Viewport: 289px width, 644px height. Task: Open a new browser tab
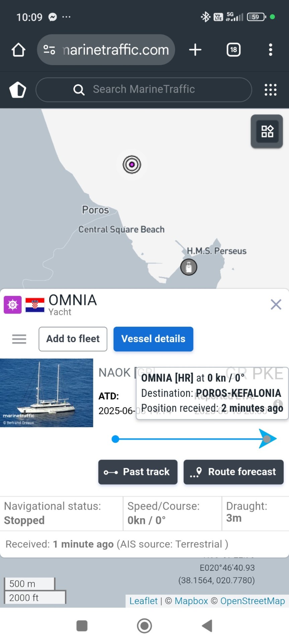[x=195, y=50]
